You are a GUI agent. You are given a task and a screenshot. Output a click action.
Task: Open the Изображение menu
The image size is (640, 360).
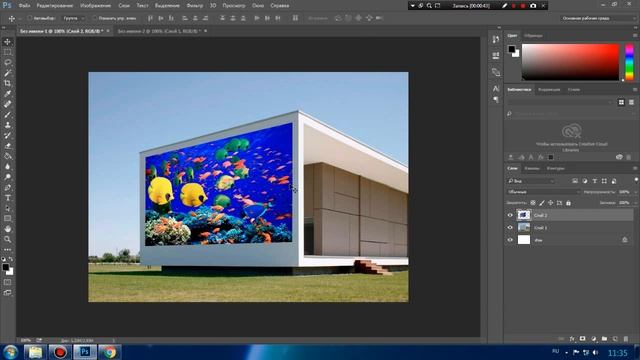pos(96,6)
